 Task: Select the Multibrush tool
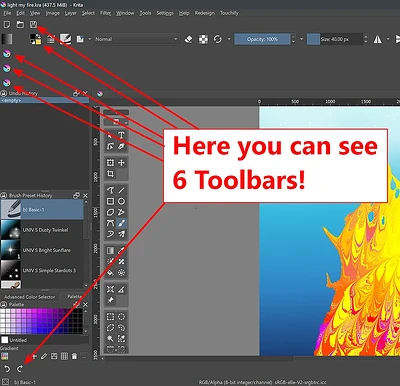tap(121, 234)
